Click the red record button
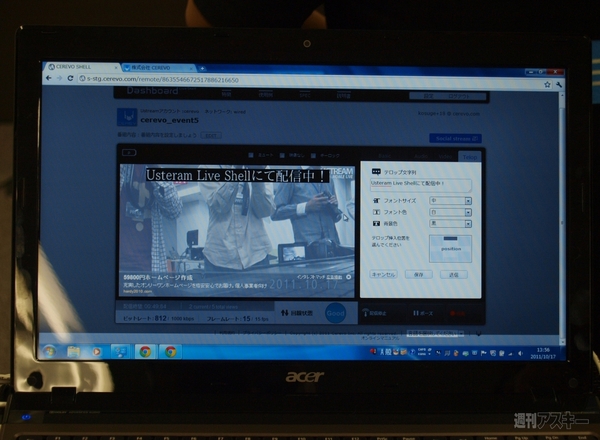The height and width of the screenshot is (440, 600). (x=458, y=313)
